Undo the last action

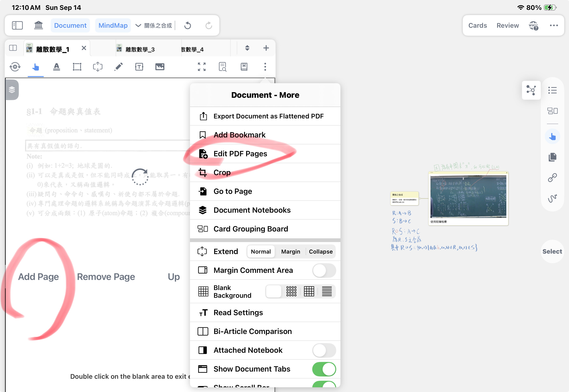(188, 25)
